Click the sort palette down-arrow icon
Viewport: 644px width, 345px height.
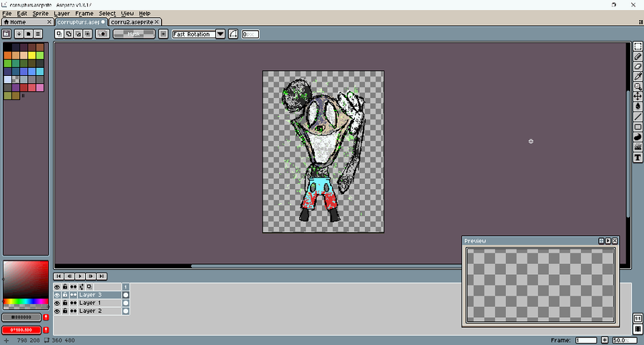coord(19,34)
